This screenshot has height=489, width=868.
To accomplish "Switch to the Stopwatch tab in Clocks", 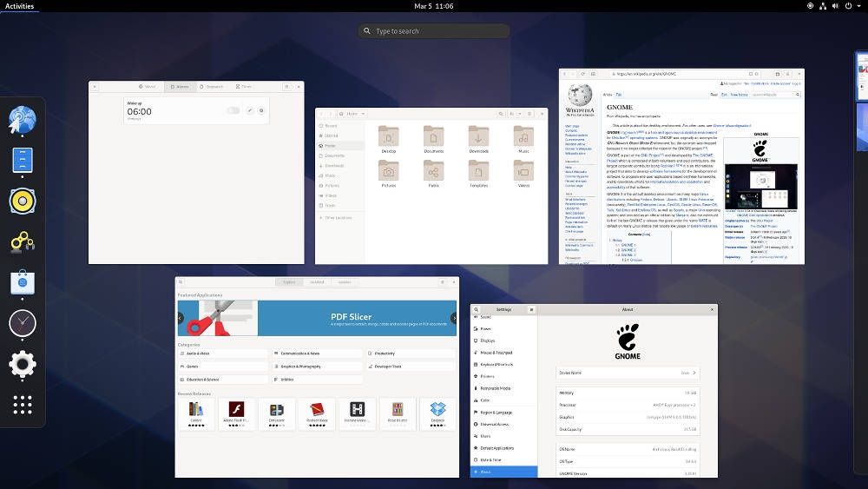I will tap(212, 87).
